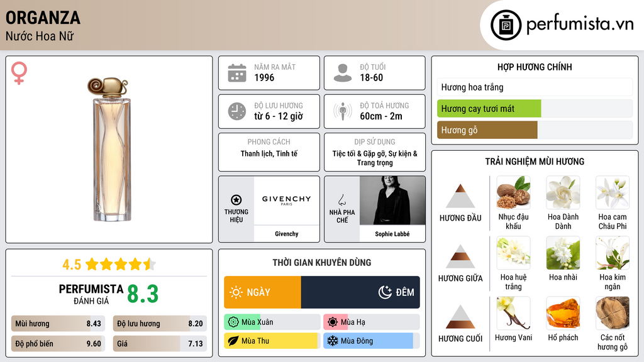Image resolution: width=644 pixels, height=362 pixels.
Task: Select the Các nốt hương gỗ image
Action: click(613, 314)
